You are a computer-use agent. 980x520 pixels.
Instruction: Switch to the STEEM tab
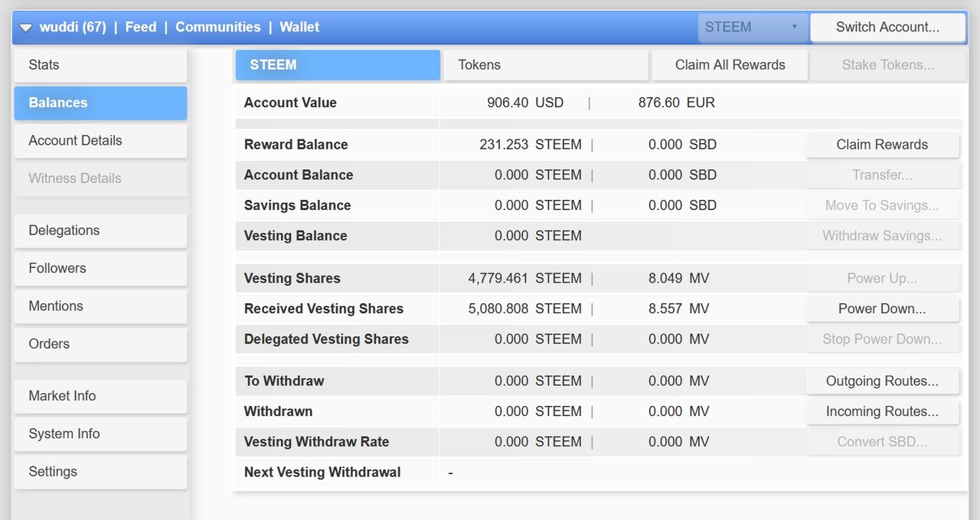[x=338, y=65]
